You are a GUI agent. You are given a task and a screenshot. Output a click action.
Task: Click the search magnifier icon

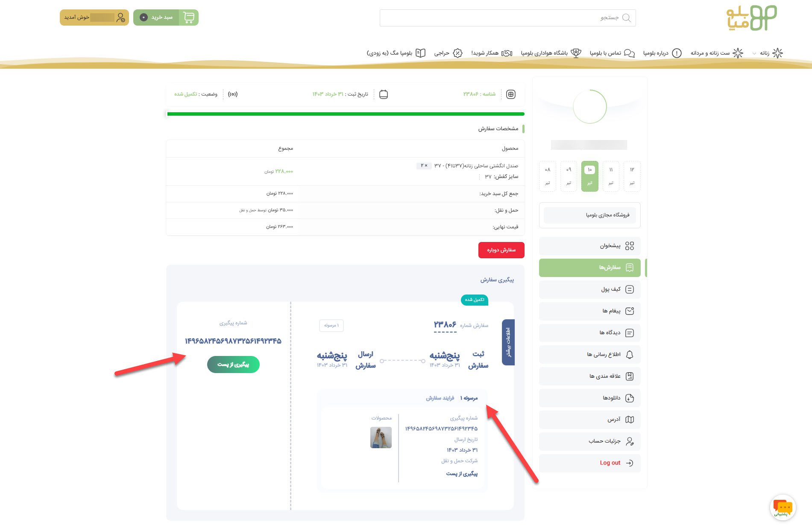[626, 18]
